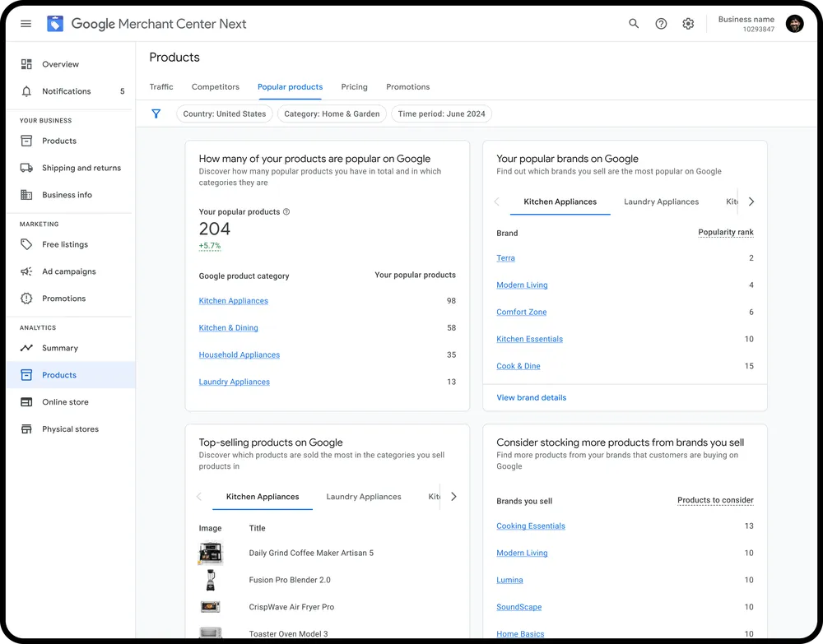
Task: Click the search magnifier icon
Action: pos(634,24)
